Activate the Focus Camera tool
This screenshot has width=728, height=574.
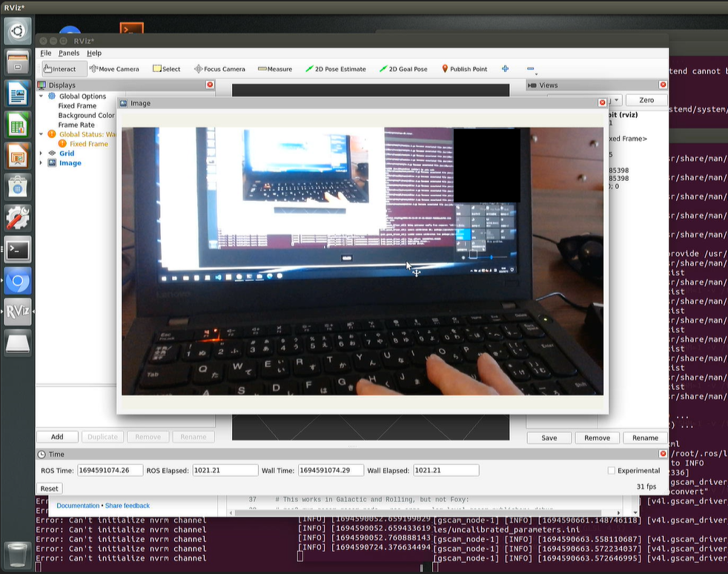point(219,69)
